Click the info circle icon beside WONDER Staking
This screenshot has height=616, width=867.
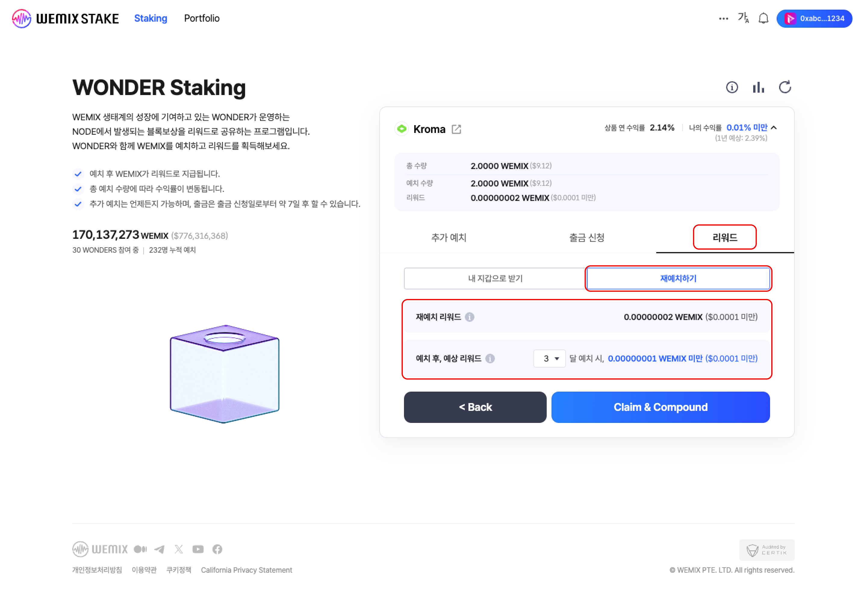(732, 87)
